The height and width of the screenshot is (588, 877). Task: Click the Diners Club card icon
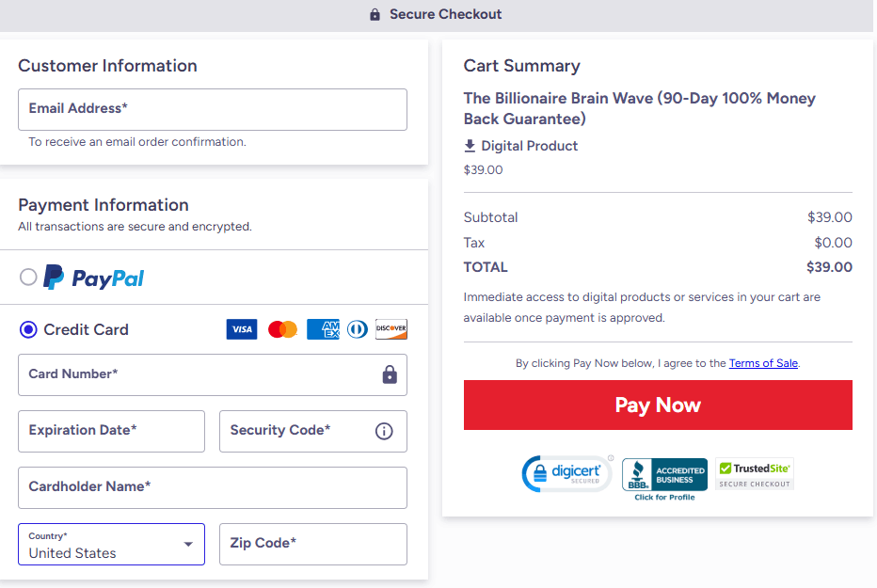coord(358,329)
